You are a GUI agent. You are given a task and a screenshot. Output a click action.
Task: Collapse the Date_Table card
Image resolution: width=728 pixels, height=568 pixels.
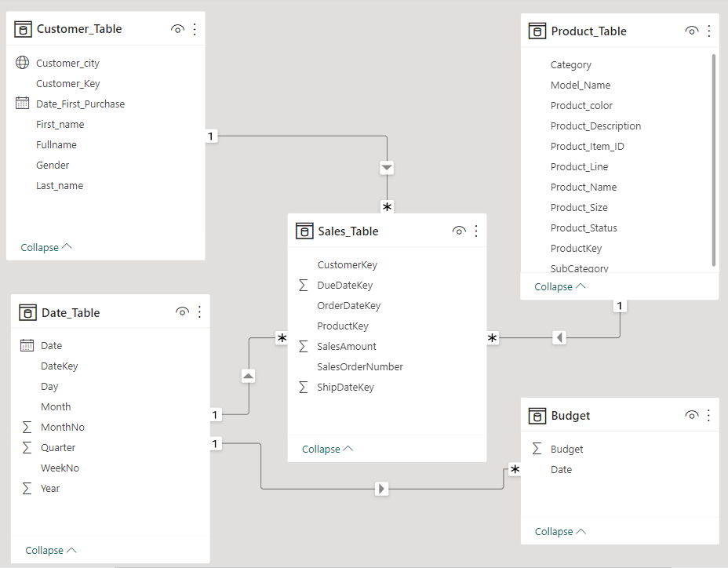point(51,551)
